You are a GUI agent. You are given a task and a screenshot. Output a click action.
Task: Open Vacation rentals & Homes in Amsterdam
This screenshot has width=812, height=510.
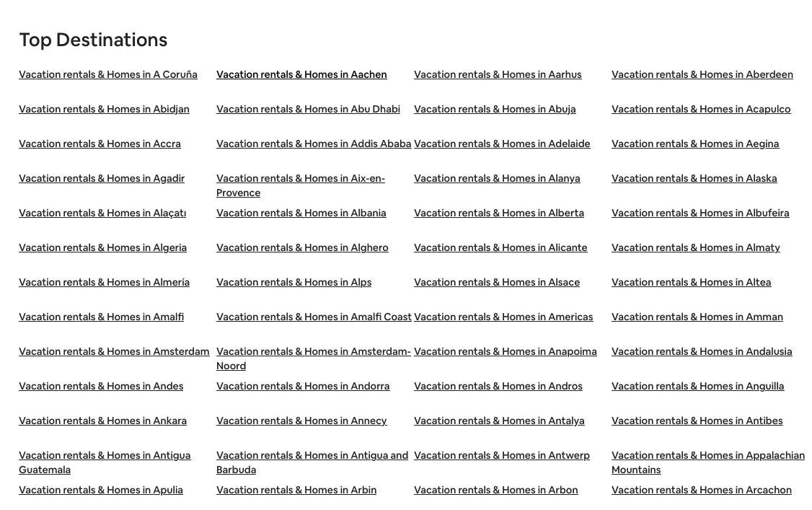114,352
